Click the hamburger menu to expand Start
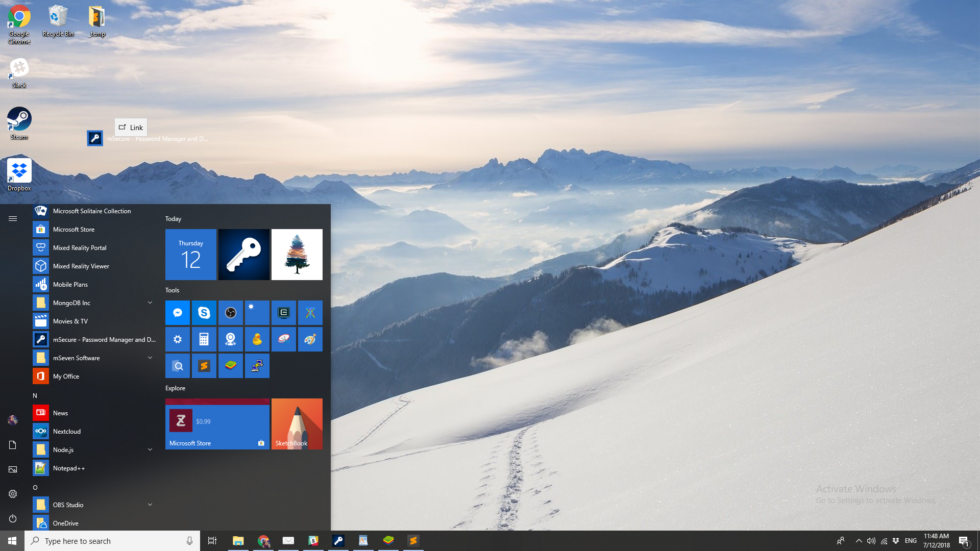 (13, 219)
